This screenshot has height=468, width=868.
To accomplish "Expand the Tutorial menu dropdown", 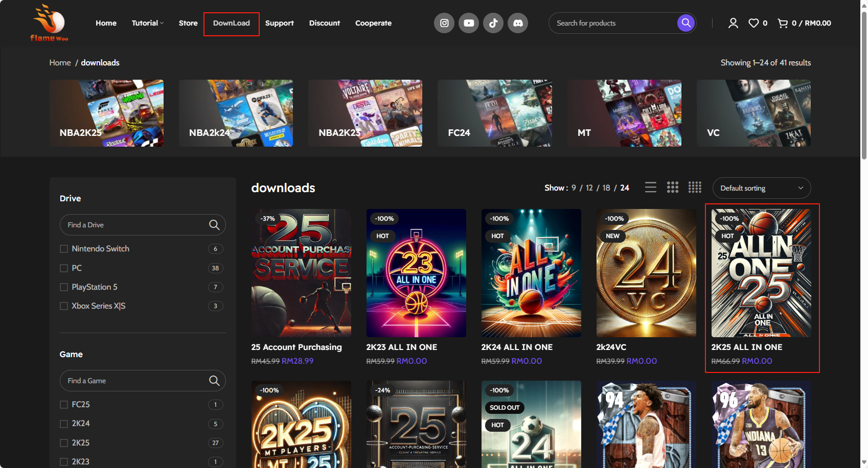I will 147,23.
